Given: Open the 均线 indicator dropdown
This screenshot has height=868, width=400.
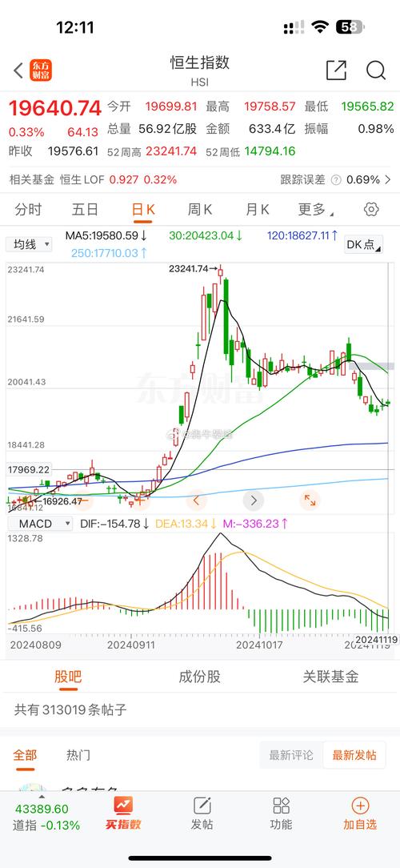Looking at the screenshot, I should click(29, 244).
